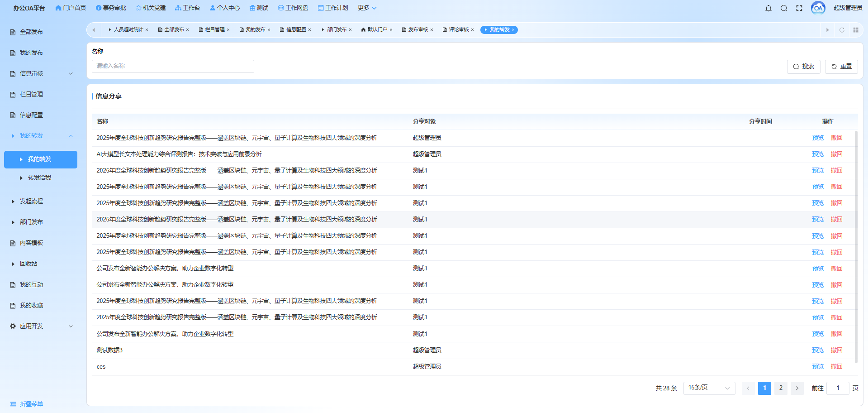
Task: Collapse the sidebar via 折叠菜单
Action: tap(27, 404)
